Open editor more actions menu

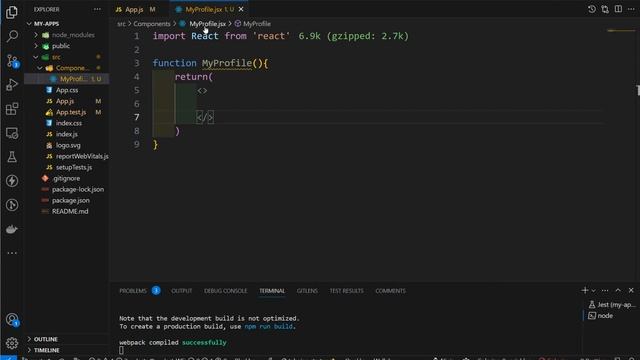(631, 9)
